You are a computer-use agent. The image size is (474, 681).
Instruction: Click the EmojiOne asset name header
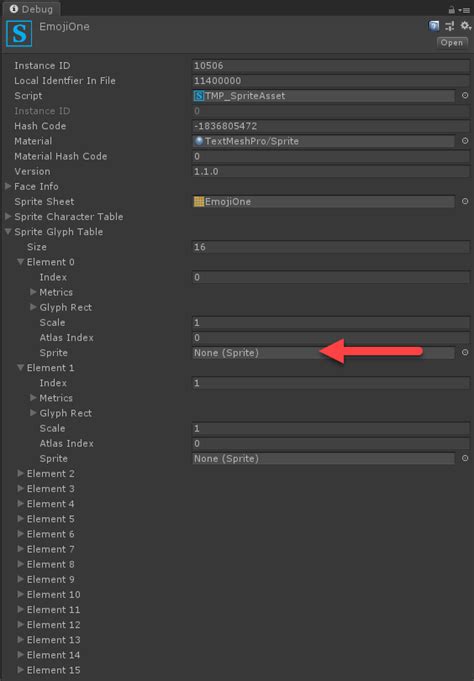coord(64,26)
